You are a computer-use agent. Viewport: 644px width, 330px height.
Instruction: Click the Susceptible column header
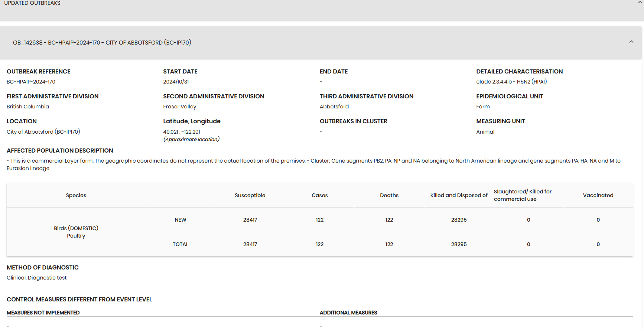point(250,195)
